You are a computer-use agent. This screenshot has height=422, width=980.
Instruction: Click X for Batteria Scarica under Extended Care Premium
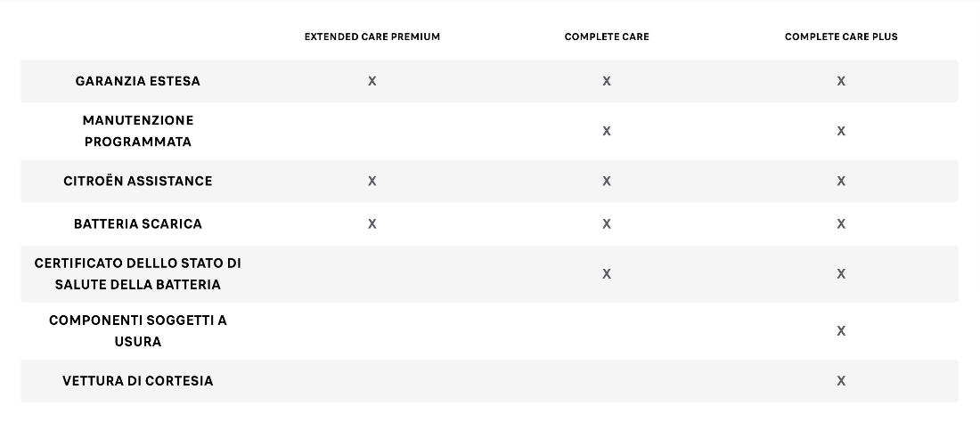[372, 224]
